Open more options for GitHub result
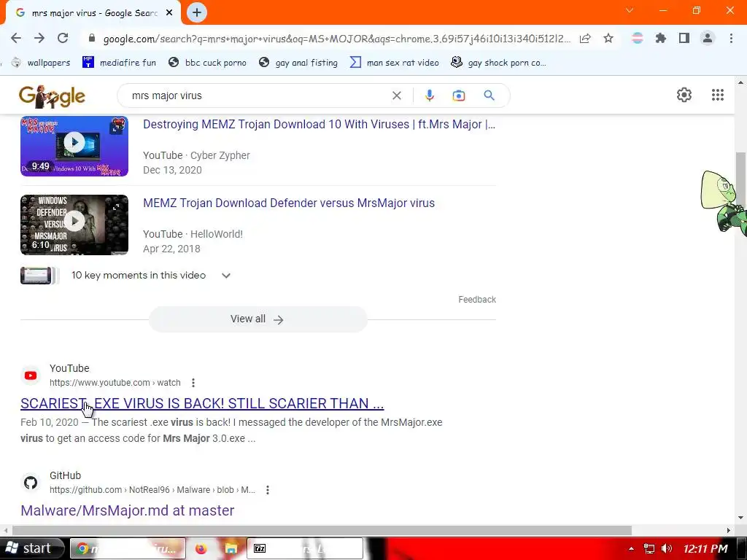The width and height of the screenshot is (747, 560). [x=268, y=489]
